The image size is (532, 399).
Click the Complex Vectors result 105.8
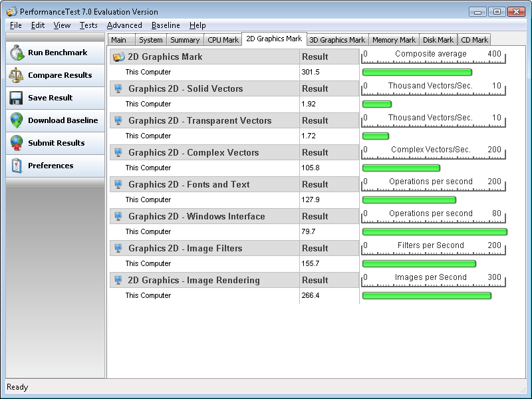[x=311, y=168]
